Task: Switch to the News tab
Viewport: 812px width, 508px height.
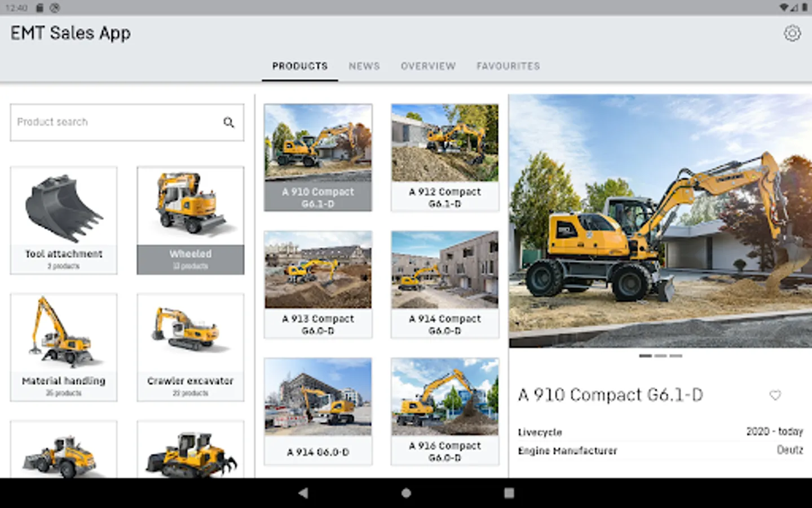Action: [364, 66]
